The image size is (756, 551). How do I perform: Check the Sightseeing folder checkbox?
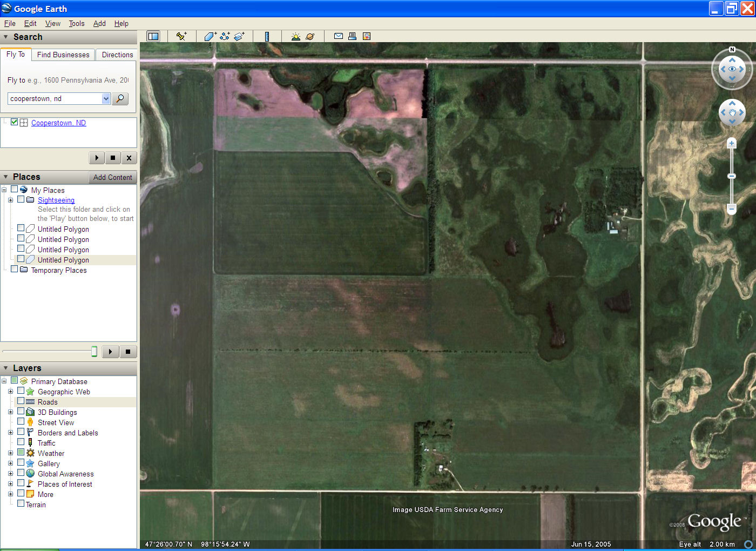(x=21, y=199)
